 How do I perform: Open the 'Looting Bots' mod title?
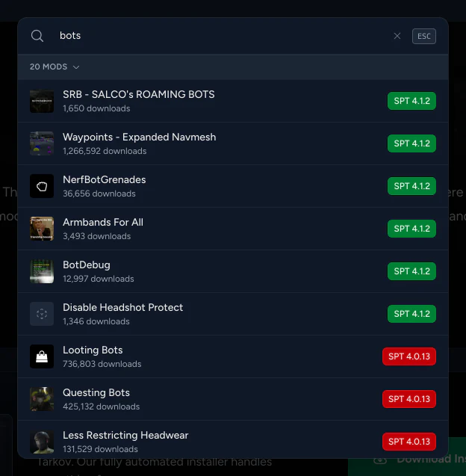coord(93,350)
